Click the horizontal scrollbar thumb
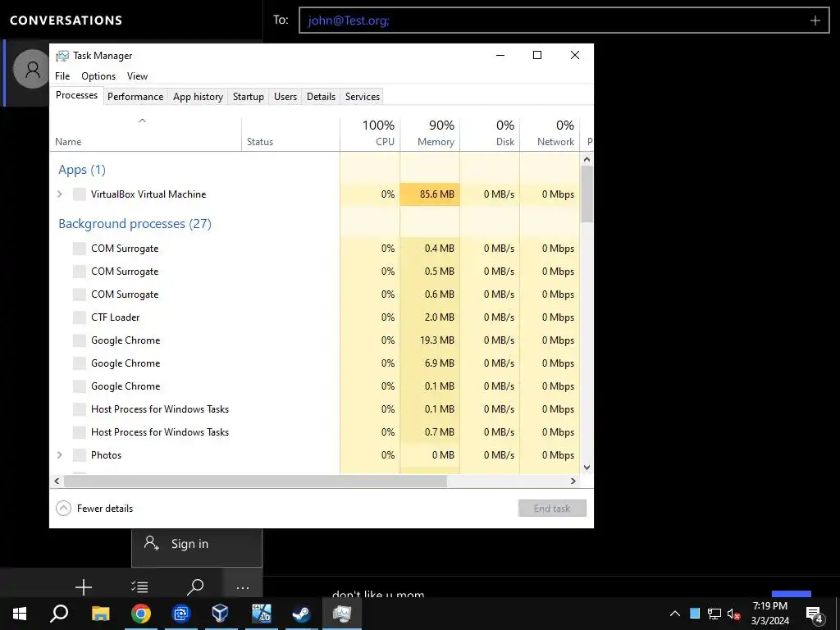This screenshot has width=840, height=630. (x=255, y=481)
